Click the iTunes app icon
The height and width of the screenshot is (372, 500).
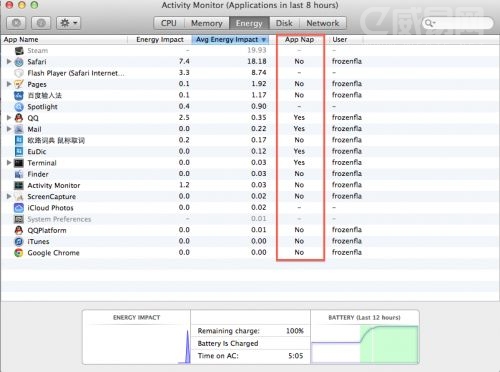(19, 241)
